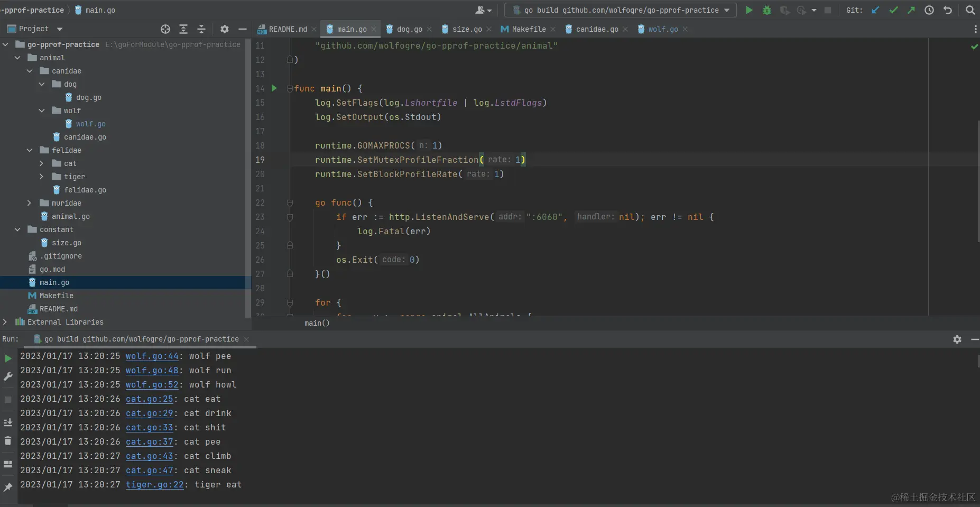Click the Git push arrow icon
The width and height of the screenshot is (980, 507).
pos(911,10)
